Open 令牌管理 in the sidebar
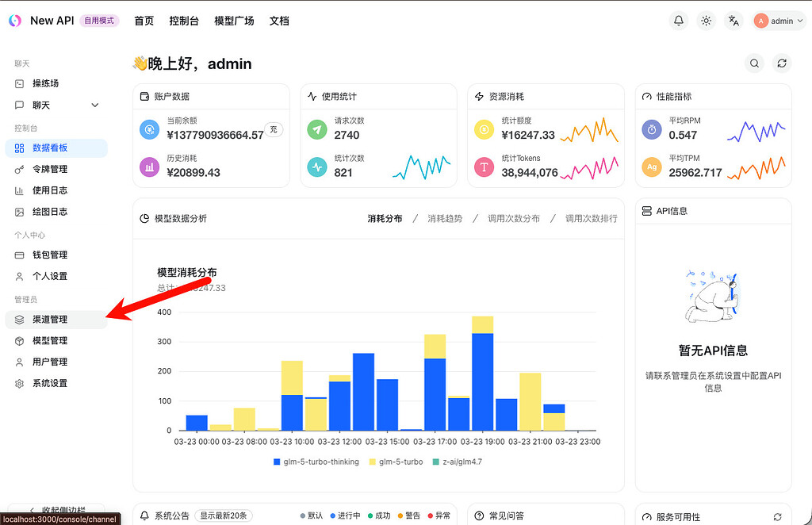812x525 pixels. coord(56,169)
